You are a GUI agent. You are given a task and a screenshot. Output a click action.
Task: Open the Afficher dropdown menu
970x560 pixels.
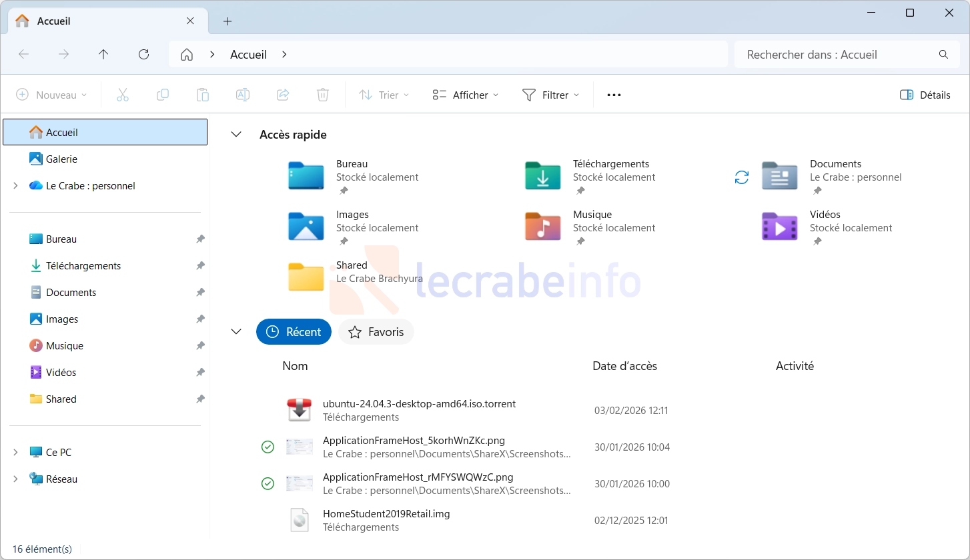pos(466,95)
